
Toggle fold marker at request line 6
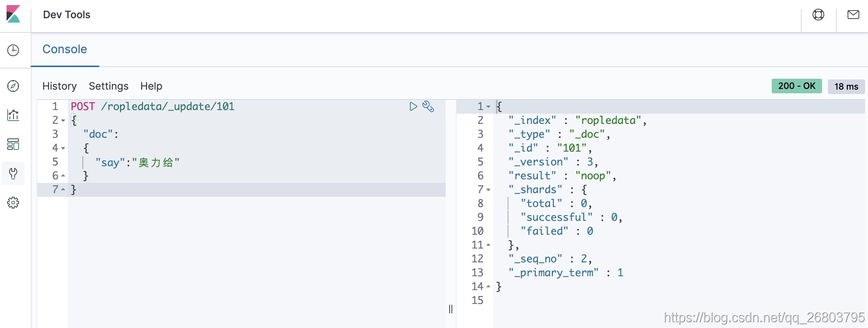[63, 176]
